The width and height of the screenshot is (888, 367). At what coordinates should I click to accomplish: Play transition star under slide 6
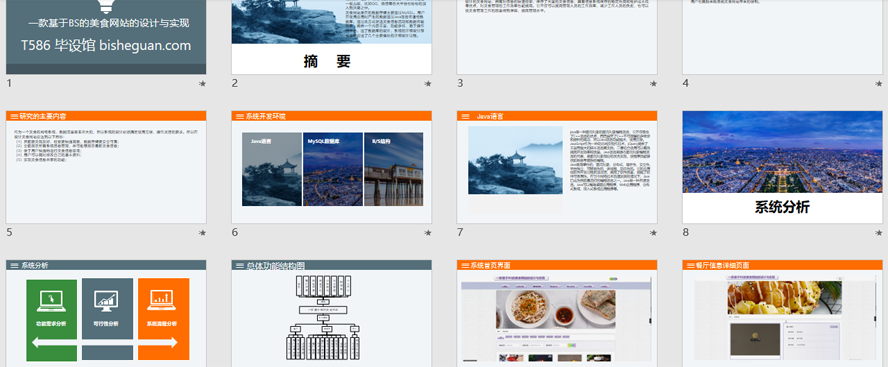tap(428, 233)
